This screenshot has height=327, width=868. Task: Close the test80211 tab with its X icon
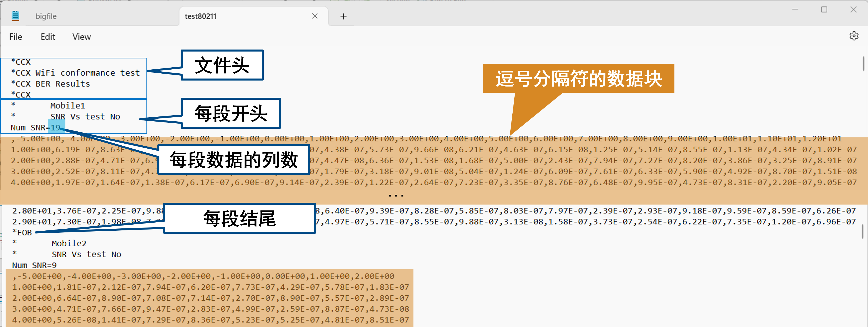(315, 16)
